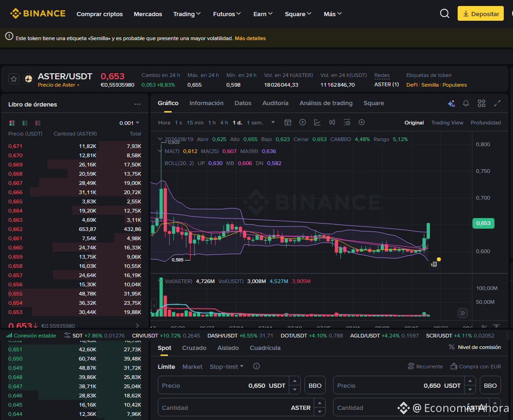Select 15 min chart interval
Screen dimensions: 513x420
point(195,123)
